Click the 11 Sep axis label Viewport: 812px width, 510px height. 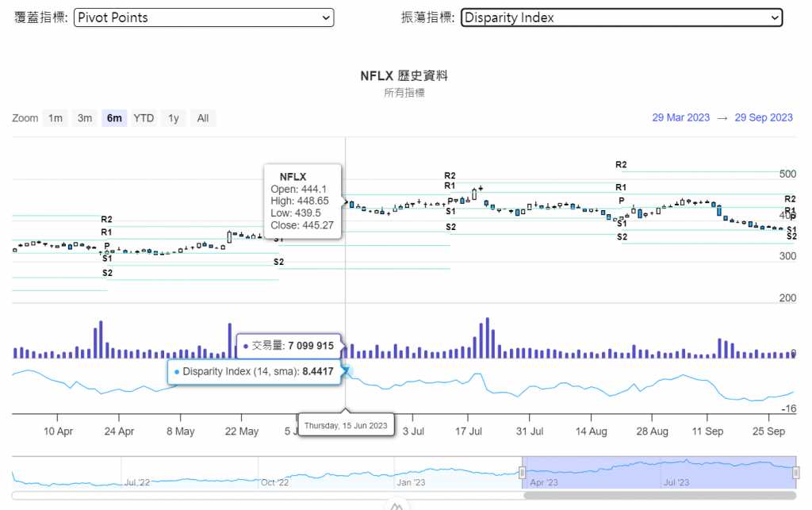tap(707, 431)
